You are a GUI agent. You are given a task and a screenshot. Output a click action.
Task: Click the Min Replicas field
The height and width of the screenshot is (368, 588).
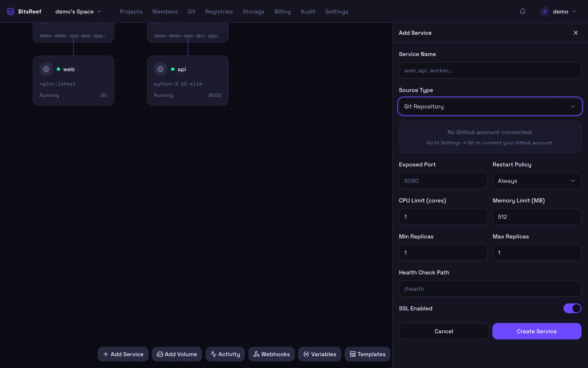click(443, 253)
